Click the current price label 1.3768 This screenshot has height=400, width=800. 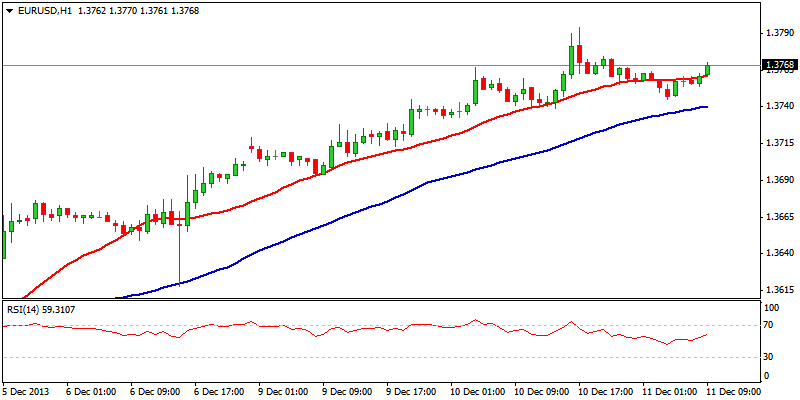pyautogui.click(x=780, y=65)
